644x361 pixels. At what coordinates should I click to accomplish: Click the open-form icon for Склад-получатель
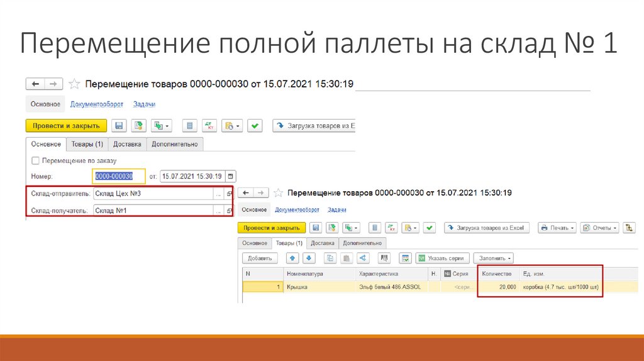230,210
